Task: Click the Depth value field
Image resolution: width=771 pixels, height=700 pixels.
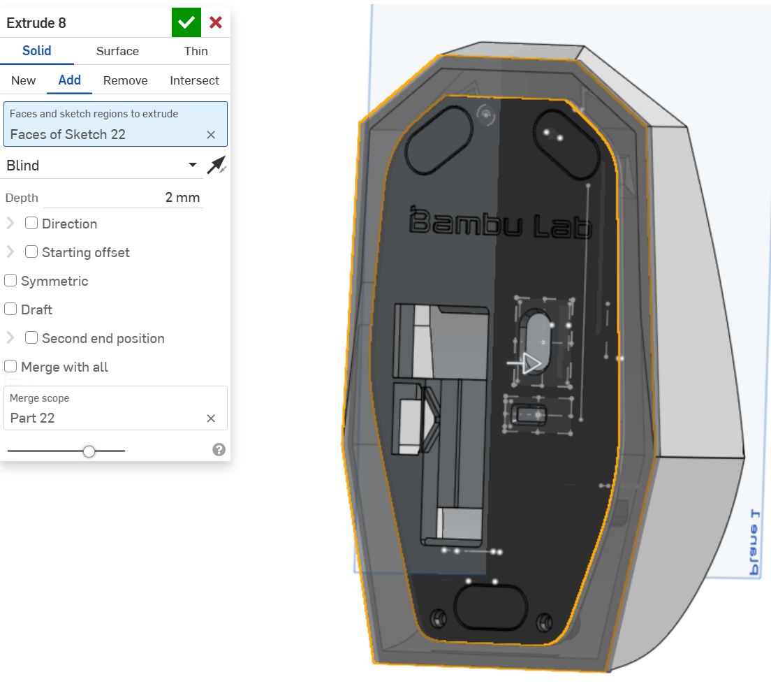Action: [x=123, y=198]
